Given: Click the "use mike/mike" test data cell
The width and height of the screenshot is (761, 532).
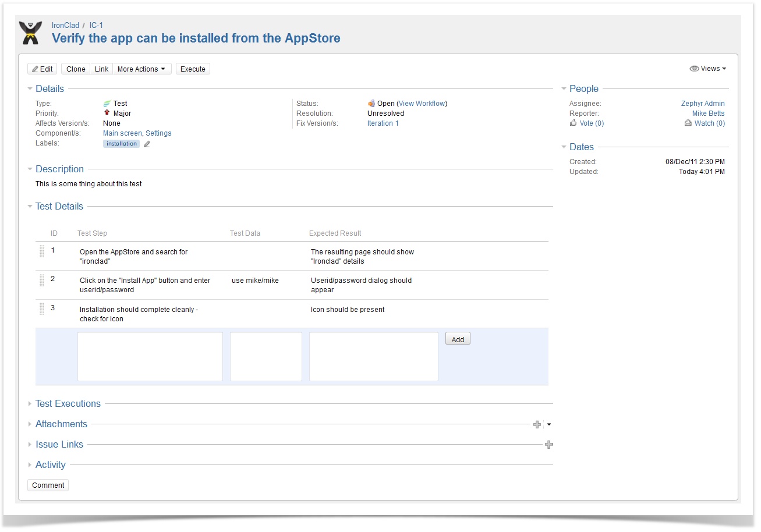Looking at the screenshot, I should [255, 281].
